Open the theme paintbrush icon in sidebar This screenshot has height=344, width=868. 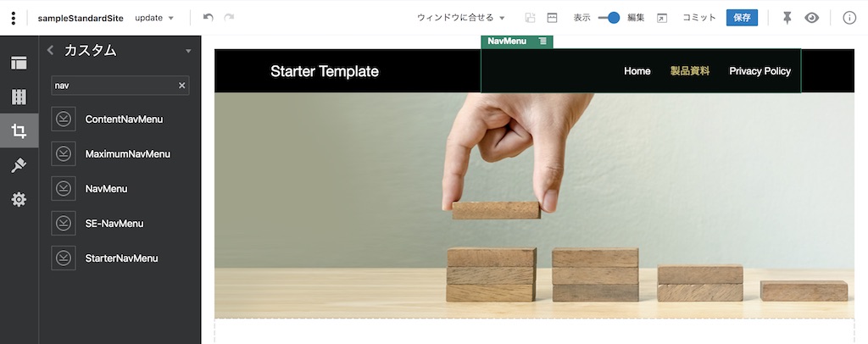(19, 165)
